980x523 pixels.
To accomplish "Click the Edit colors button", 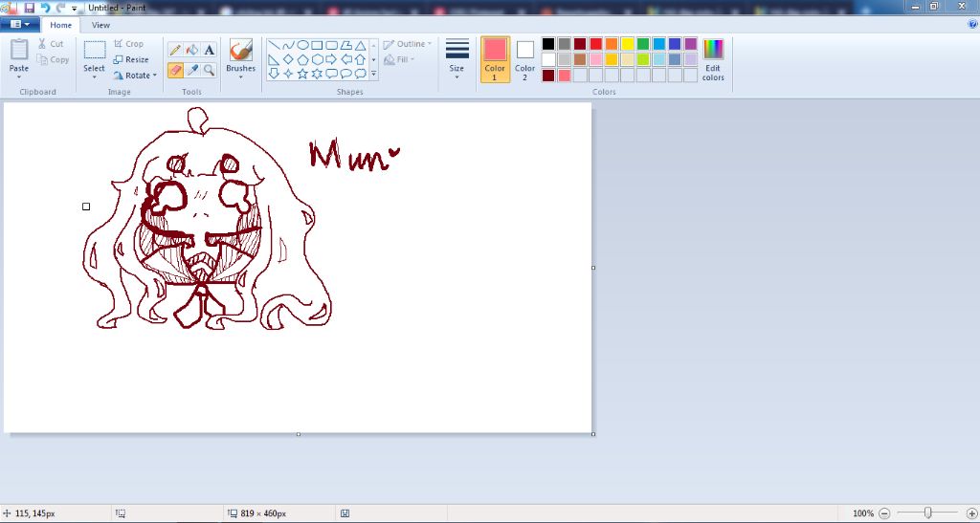I will [x=713, y=60].
